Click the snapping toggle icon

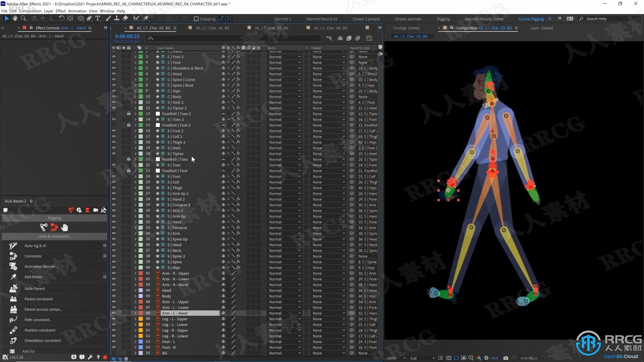point(196,18)
